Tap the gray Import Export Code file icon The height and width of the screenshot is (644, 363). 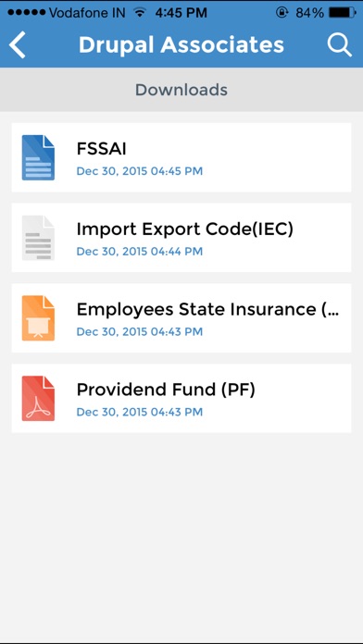tap(38, 238)
